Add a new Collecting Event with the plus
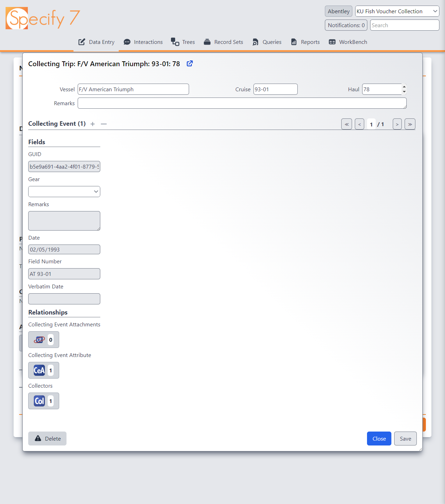 tap(93, 124)
